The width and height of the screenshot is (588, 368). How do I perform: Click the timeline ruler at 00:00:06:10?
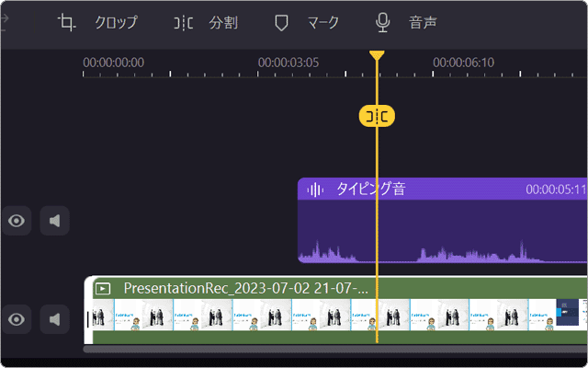pyautogui.click(x=463, y=63)
